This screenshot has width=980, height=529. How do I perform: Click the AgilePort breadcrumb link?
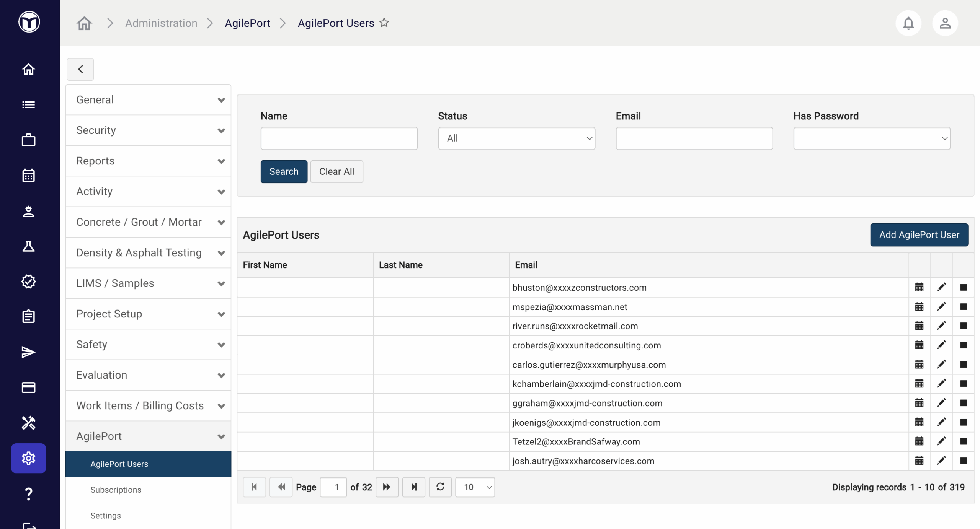point(247,23)
